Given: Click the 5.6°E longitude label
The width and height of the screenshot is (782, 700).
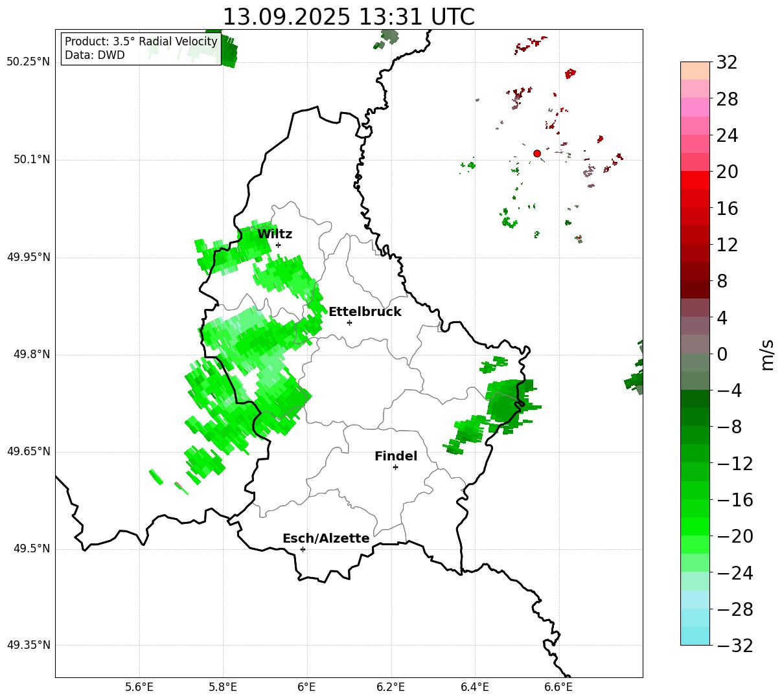Looking at the screenshot, I should pos(139,687).
